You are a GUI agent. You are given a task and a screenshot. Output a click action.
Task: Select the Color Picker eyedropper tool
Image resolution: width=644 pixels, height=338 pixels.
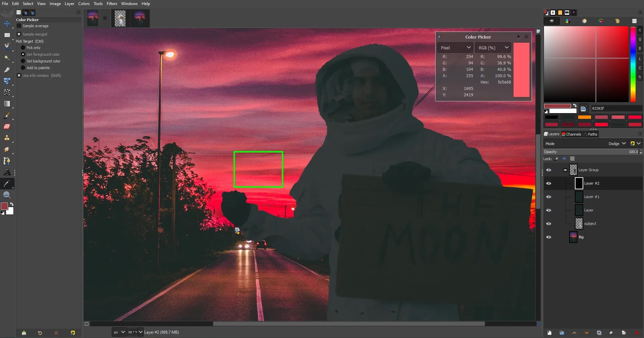7,184
